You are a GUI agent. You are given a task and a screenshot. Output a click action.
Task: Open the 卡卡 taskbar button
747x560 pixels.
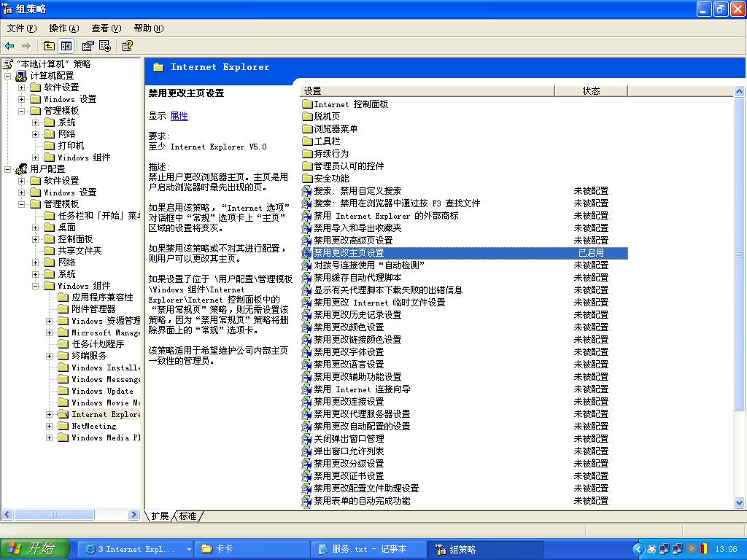252,549
